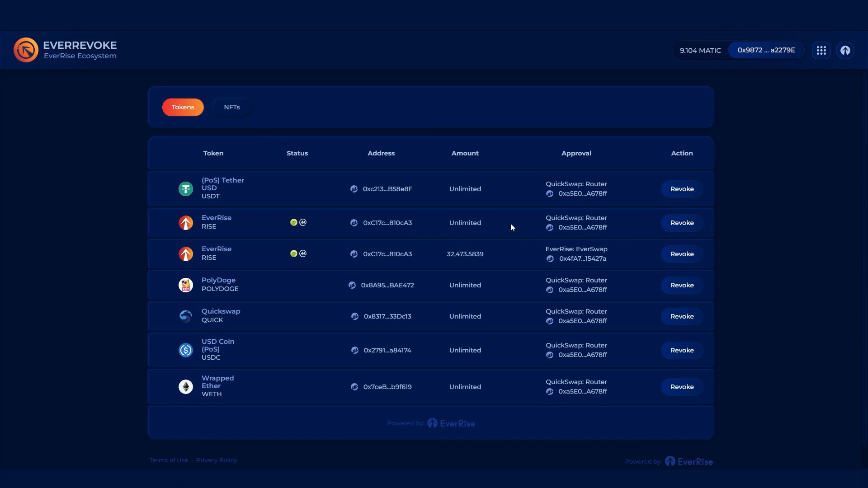Click the Quickswap QUICK token icon
This screenshot has height=488, width=868.
[186, 316]
